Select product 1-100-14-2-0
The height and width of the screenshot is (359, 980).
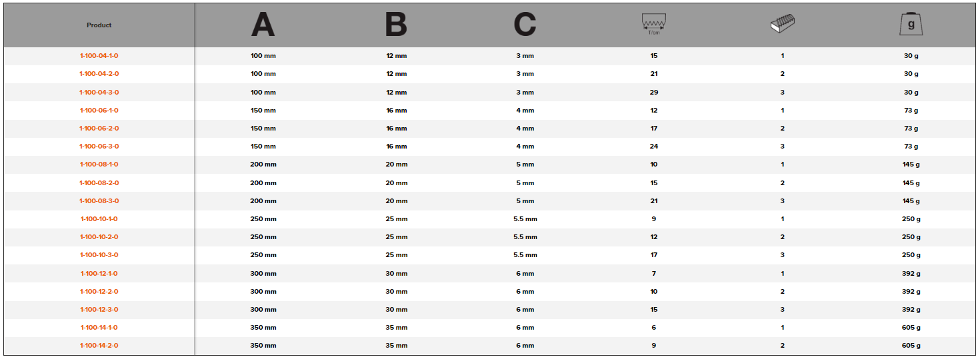pyautogui.click(x=99, y=346)
